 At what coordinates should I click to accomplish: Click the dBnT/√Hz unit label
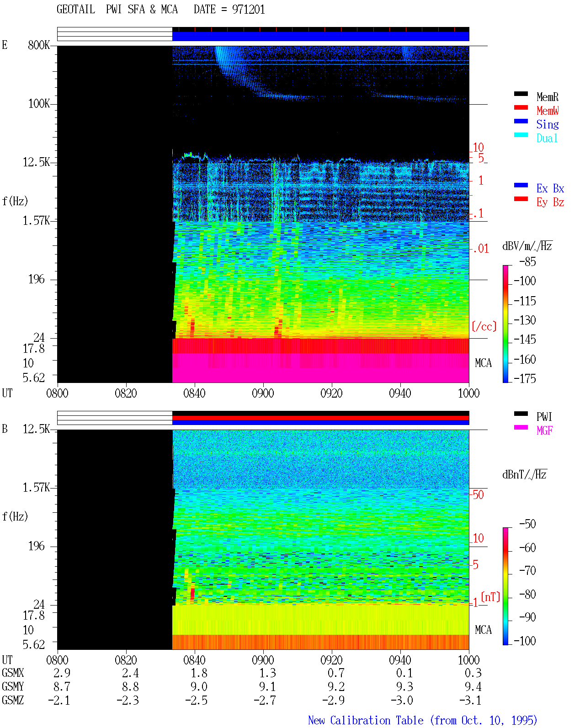(x=525, y=474)
